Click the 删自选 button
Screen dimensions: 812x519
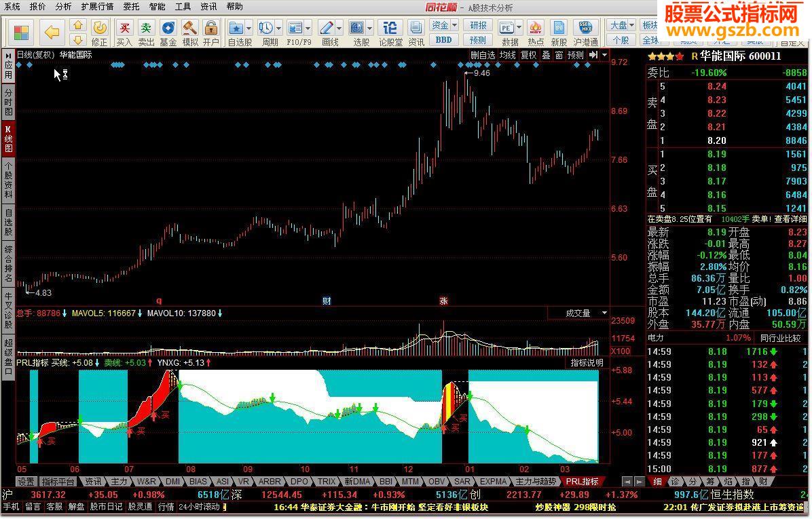coord(483,55)
